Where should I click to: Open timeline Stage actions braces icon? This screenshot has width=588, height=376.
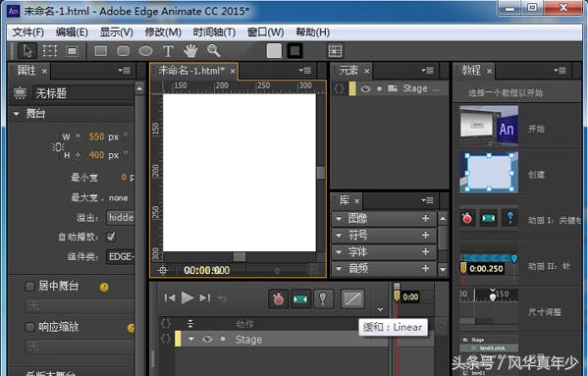[x=165, y=339]
